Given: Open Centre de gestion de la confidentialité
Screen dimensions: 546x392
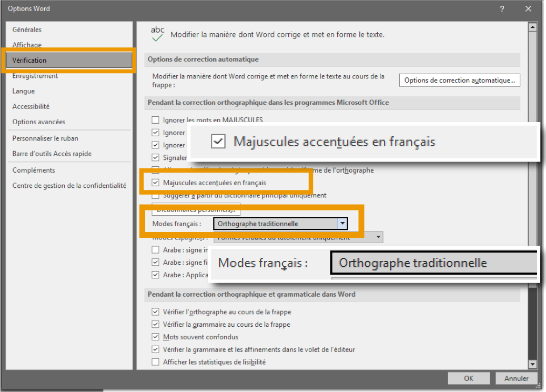Looking at the screenshot, I should (69, 186).
